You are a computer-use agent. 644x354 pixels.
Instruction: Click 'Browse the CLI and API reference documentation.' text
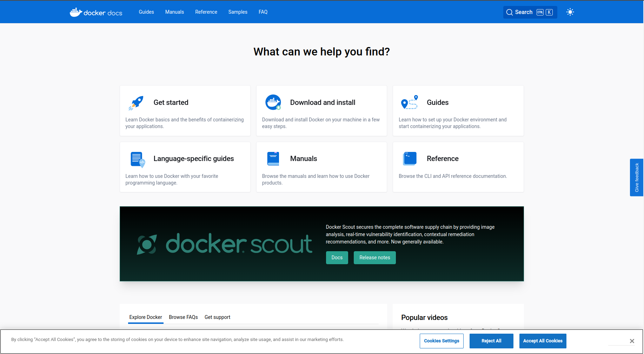[453, 176]
